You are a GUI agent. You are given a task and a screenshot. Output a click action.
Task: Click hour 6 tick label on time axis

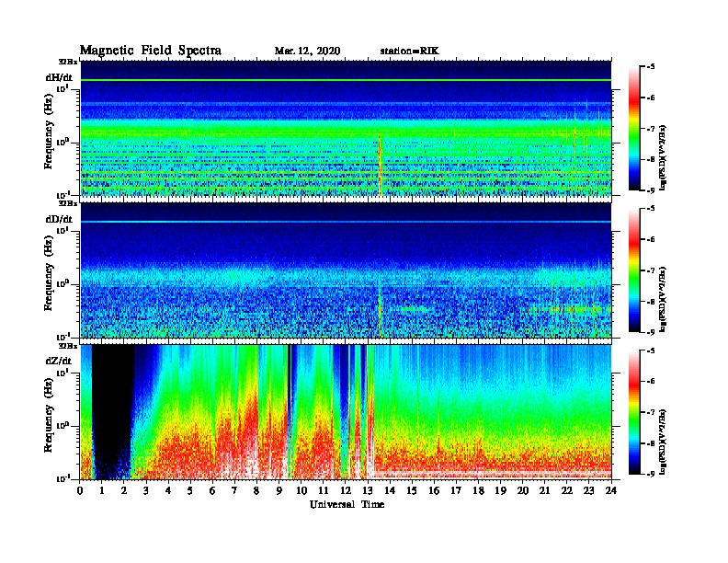212,491
